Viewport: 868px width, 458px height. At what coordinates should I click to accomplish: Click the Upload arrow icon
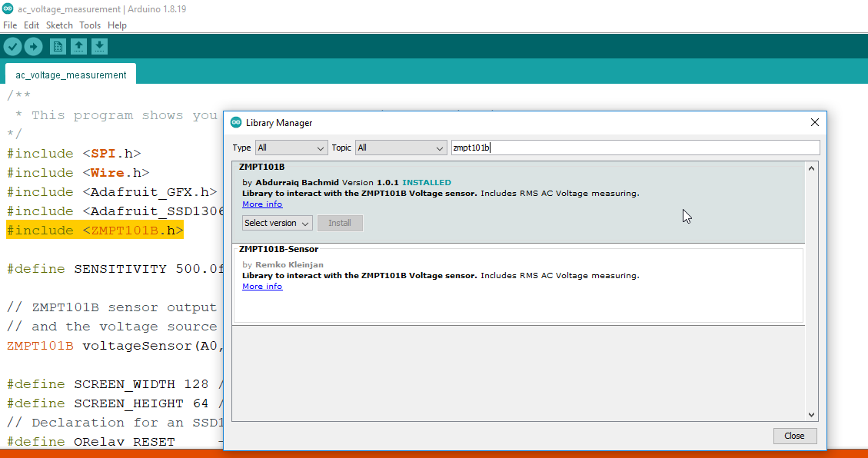(x=33, y=46)
